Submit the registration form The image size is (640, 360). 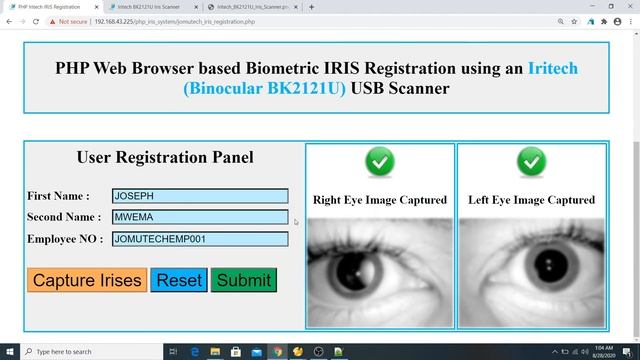tap(244, 280)
